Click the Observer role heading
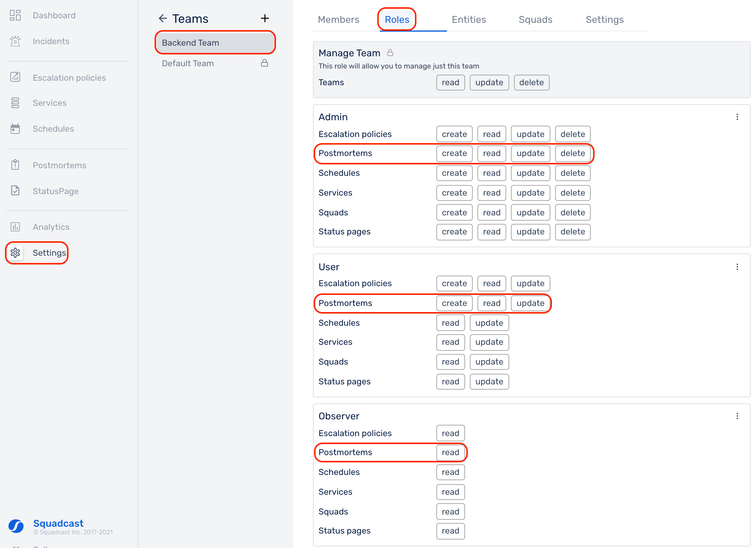Image resolution: width=756 pixels, height=548 pixels. click(339, 416)
